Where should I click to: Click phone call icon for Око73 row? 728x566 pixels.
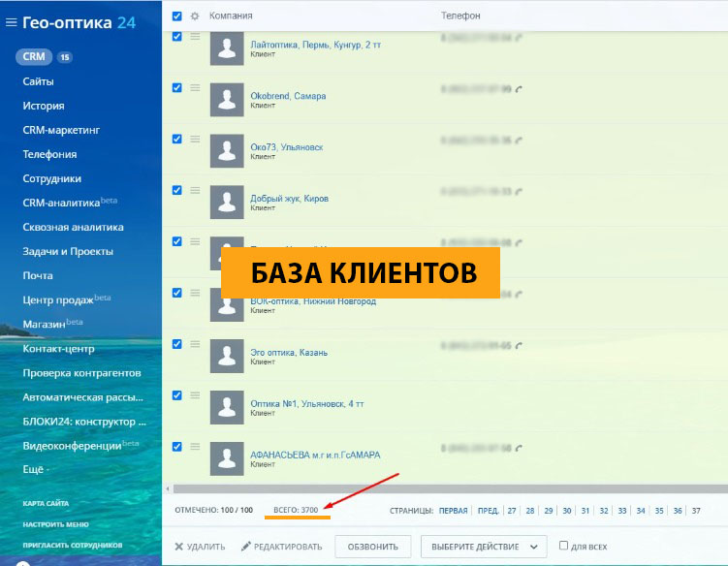(520, 141)
